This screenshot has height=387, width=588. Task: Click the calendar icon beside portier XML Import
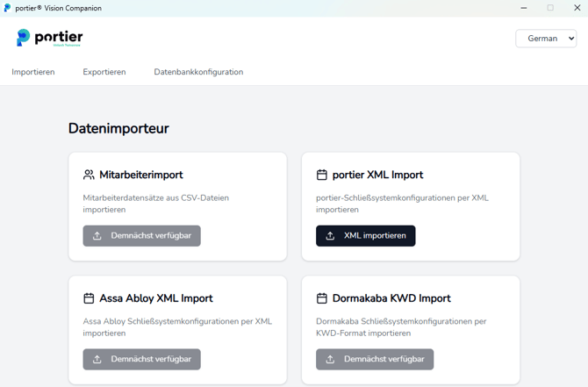[x=322, y=176]
